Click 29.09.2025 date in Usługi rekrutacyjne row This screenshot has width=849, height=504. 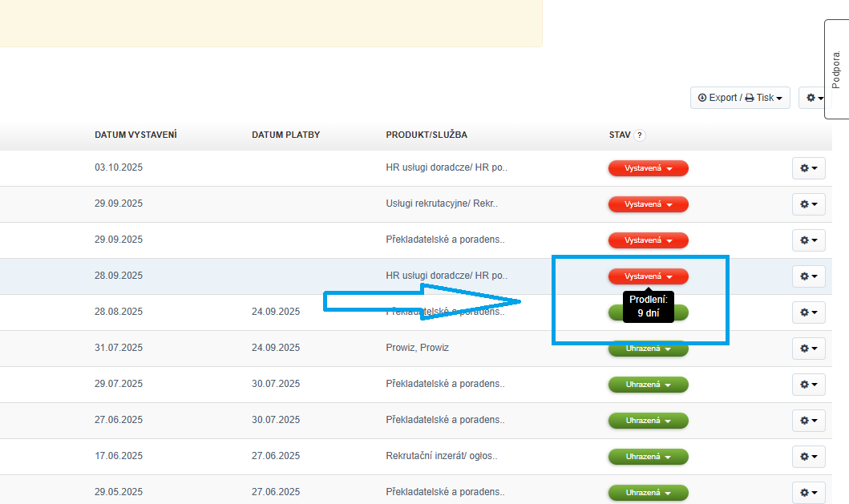(119, 204)
